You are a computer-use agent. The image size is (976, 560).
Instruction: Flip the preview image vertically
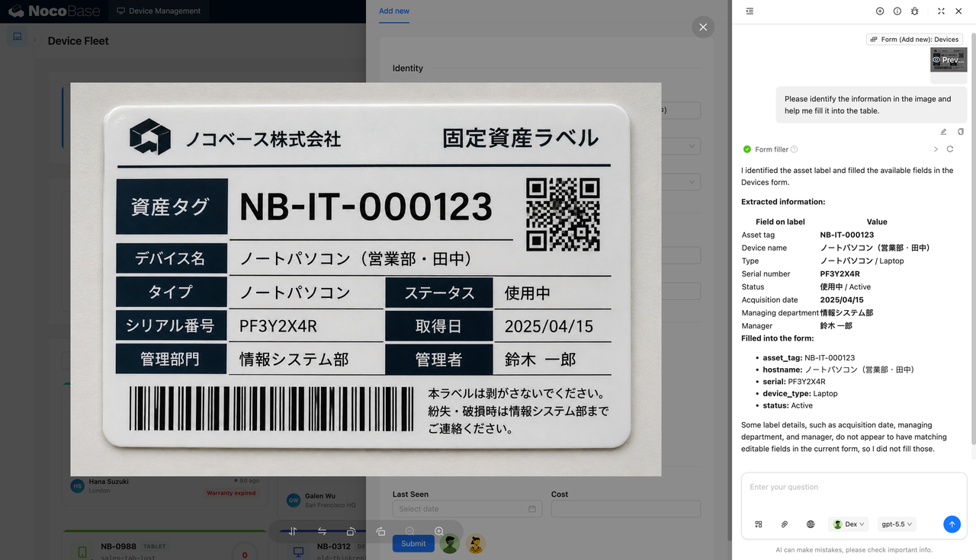pos(293,532)
